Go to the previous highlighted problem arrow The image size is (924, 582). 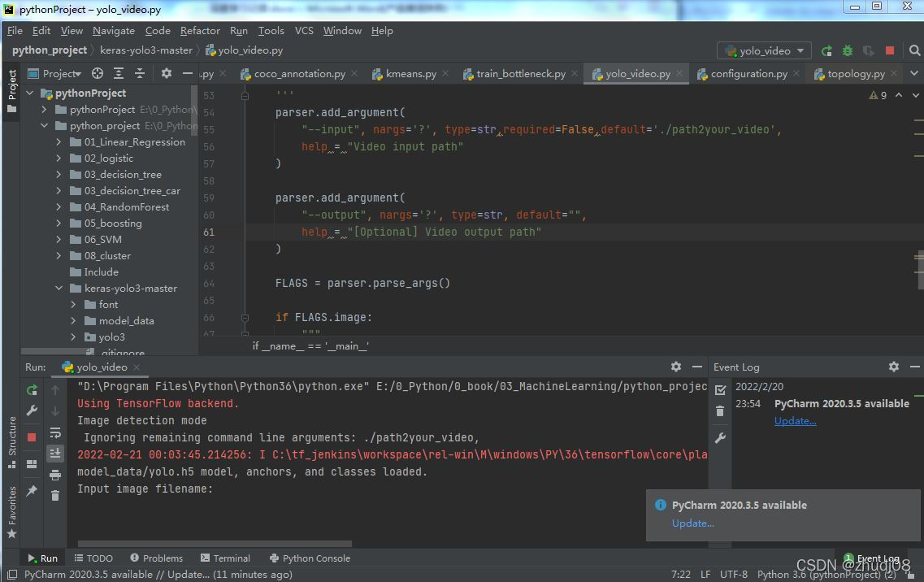click(899, 95)
